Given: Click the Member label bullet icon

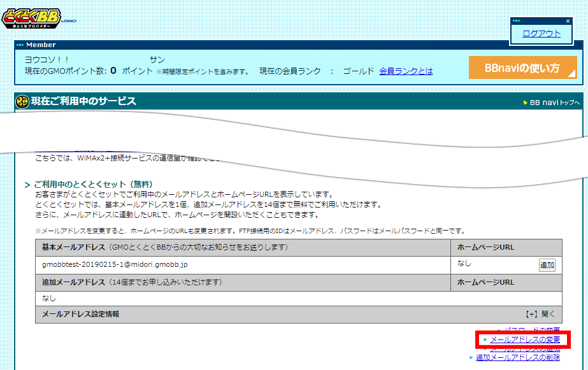Looking at the screenshot, I should click(19, 45).
